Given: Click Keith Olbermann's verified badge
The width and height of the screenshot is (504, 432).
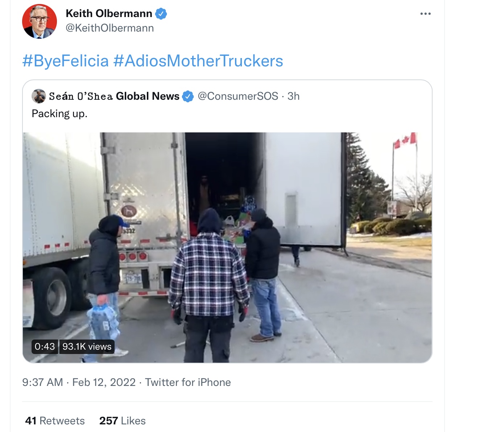Looking at the screenshot, I should 161,14.
